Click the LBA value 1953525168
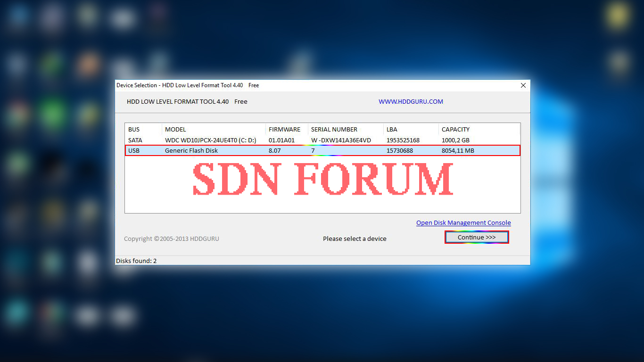The image size is (644, 362). click(403, 140)
